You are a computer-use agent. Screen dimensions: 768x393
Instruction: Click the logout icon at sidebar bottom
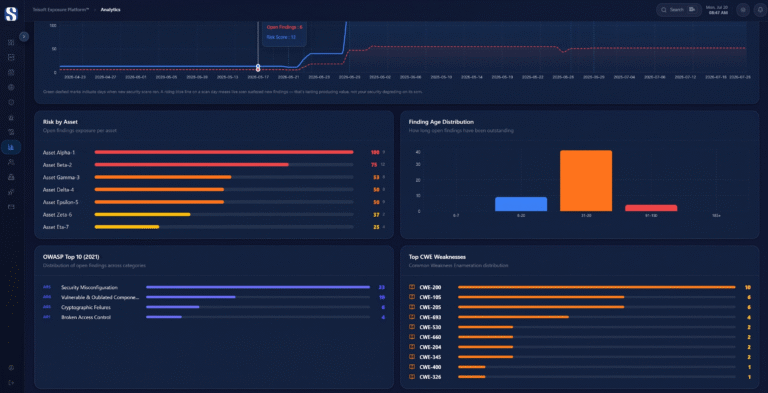11,382
